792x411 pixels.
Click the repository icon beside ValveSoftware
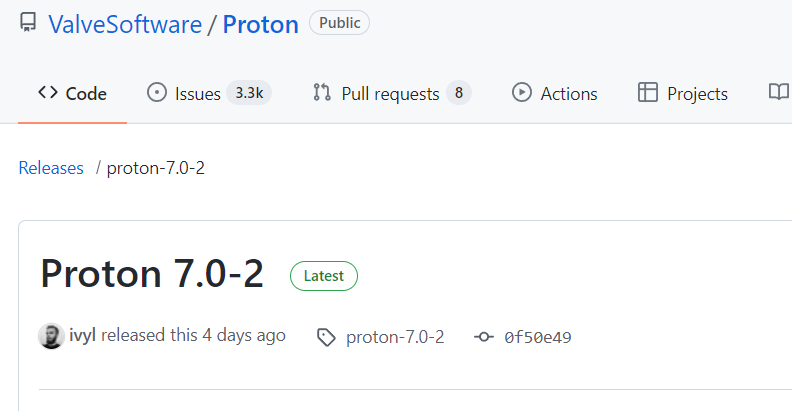tap(28, 23)
